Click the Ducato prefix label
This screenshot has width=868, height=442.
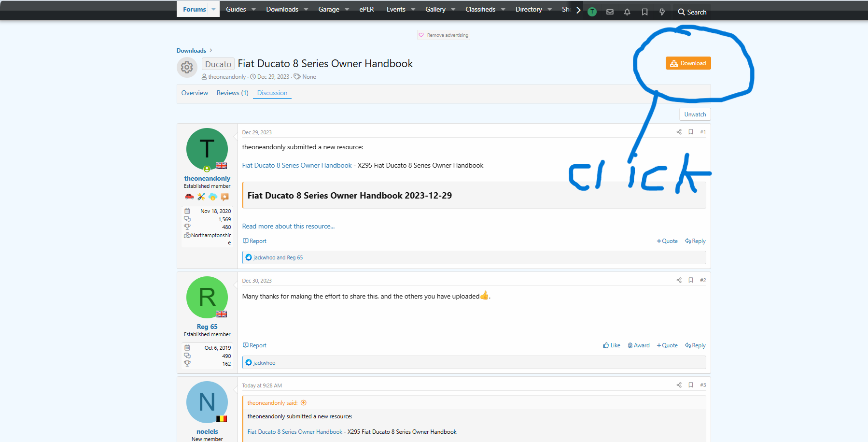point(218,64)
